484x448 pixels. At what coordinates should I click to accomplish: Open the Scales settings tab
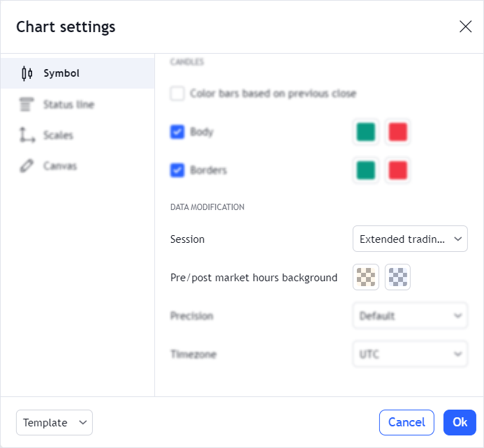pyautogui.click(x=58, y=135)
